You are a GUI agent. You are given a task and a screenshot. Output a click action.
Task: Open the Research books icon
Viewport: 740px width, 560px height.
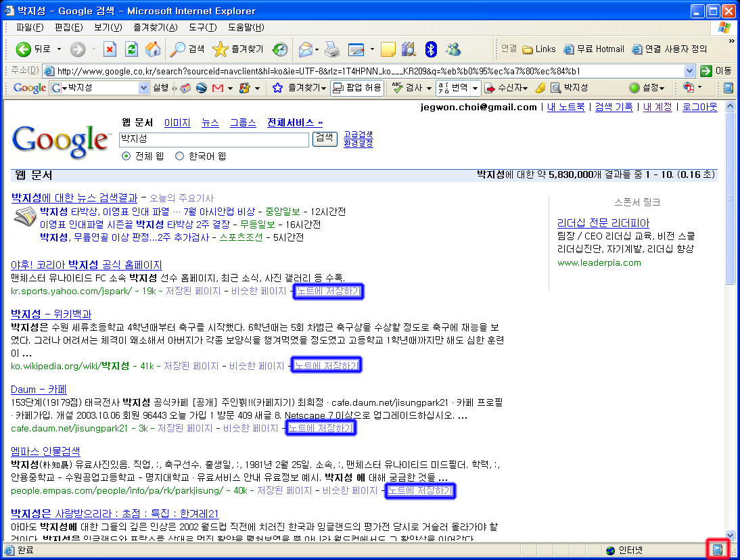point(409,49)
